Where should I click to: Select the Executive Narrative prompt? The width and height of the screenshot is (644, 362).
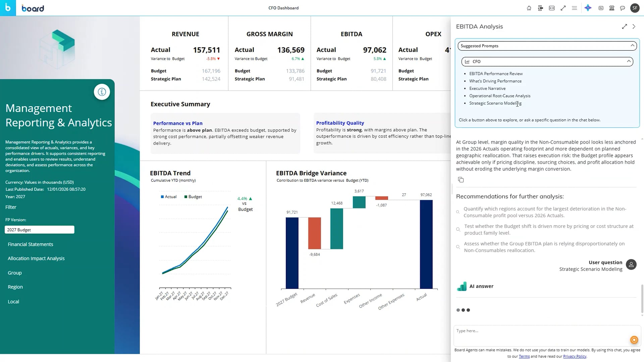[x=487, y=88]
